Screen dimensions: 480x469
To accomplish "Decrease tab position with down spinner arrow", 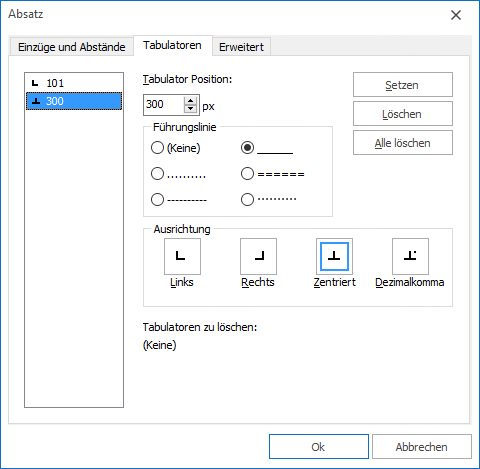I will pyautogui.click(x=190, y=109).
